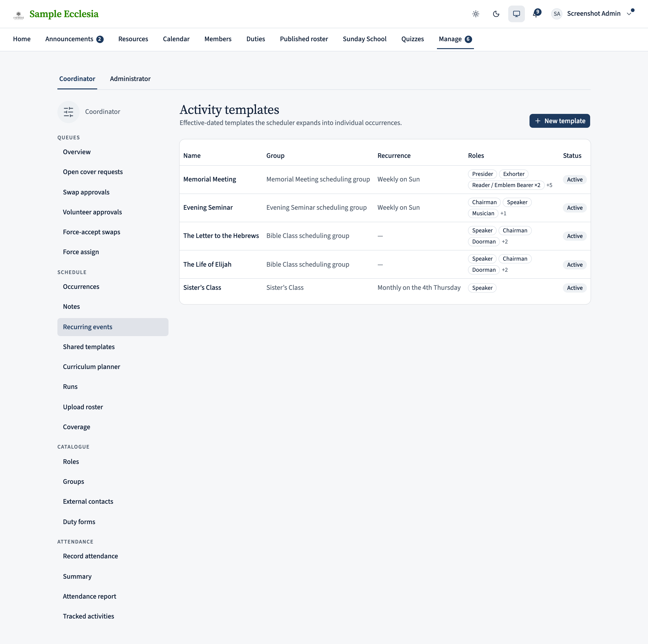Screen dimensions: 648x644
Task: Click Sister's Class Active status badge
Action: [x=575, y=288]
